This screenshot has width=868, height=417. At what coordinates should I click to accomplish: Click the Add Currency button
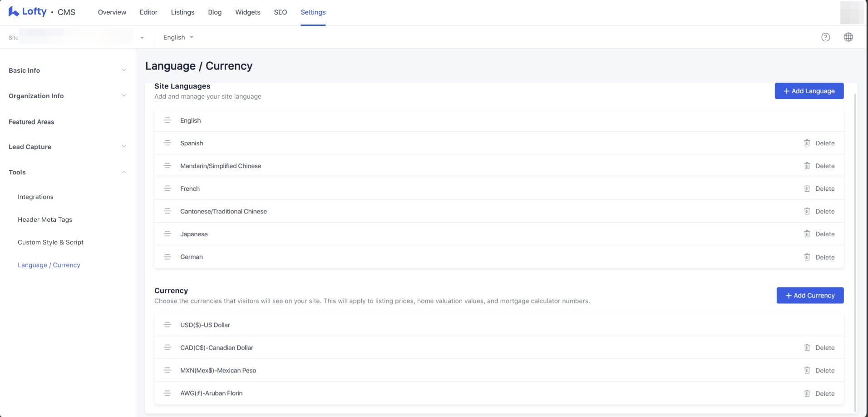(x=810, y=295)
